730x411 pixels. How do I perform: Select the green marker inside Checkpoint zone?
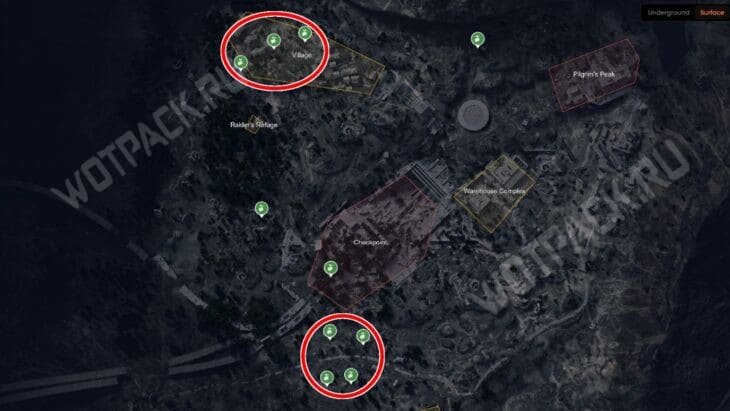(331, 269)
